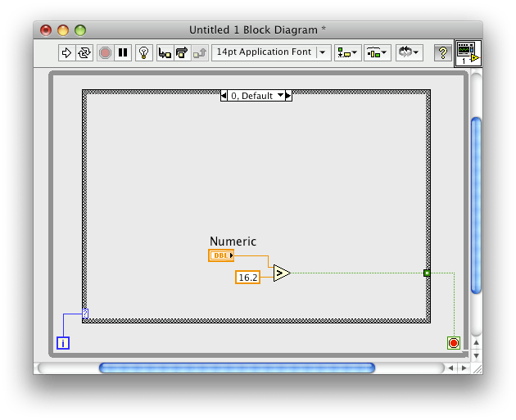The image size is (516, 420).
Task: Select the Numeric DBL control terminal
Action: (221, 255)
